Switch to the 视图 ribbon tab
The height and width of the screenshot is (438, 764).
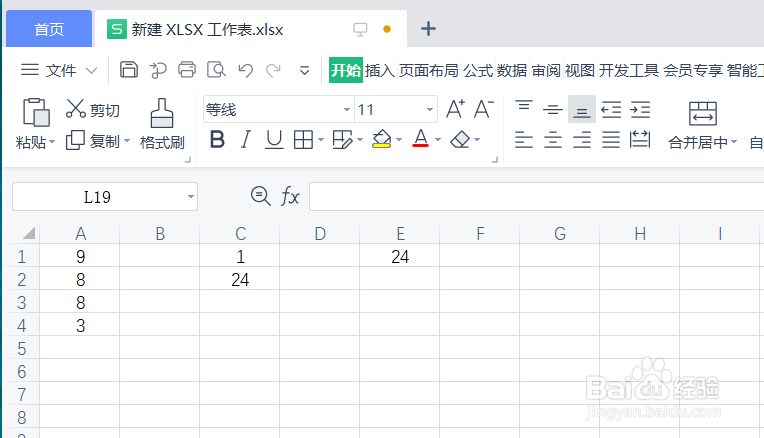pyautogui.click(x=579, y=71)
